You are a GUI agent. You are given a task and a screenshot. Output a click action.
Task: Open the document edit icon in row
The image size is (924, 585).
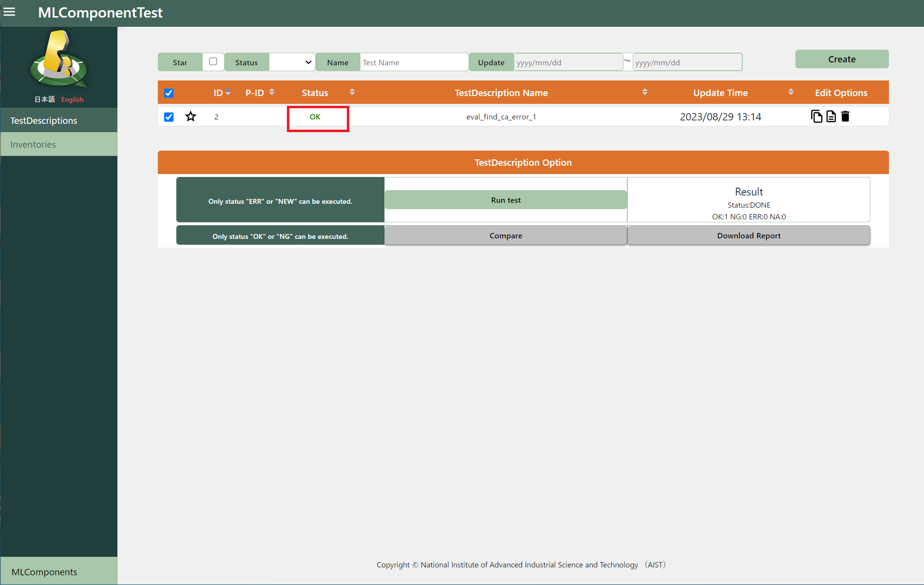point(831,117)
